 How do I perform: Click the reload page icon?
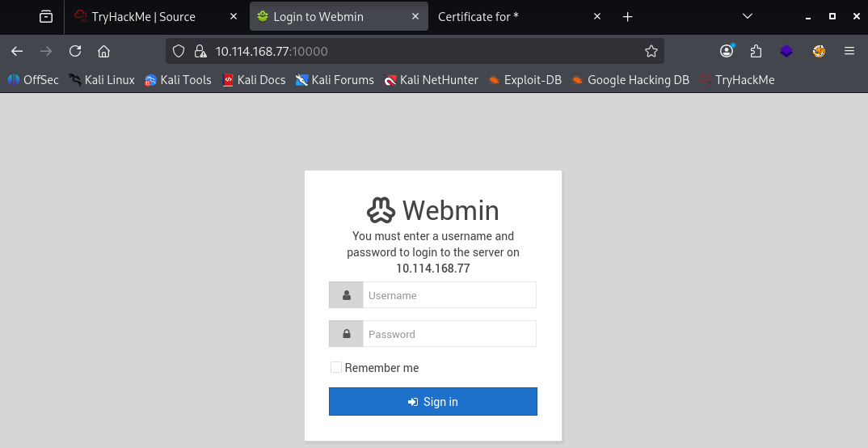click(75, 51)
